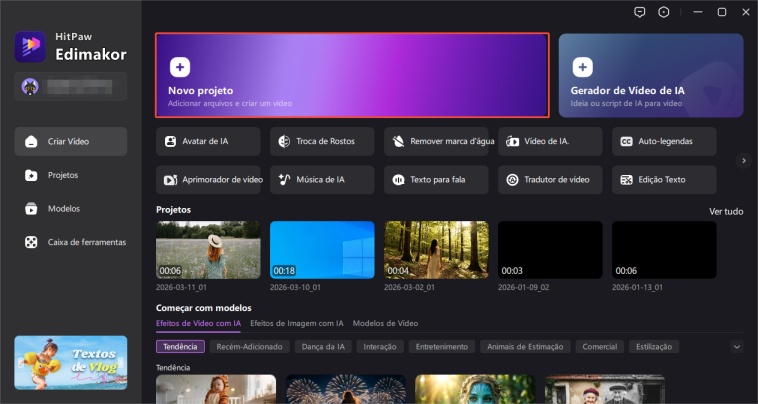This screenshot has width=758, height=404.
Task: Open the Tradutor de vídeo tool
Action: pyautogui.click(x=550, y=180)
